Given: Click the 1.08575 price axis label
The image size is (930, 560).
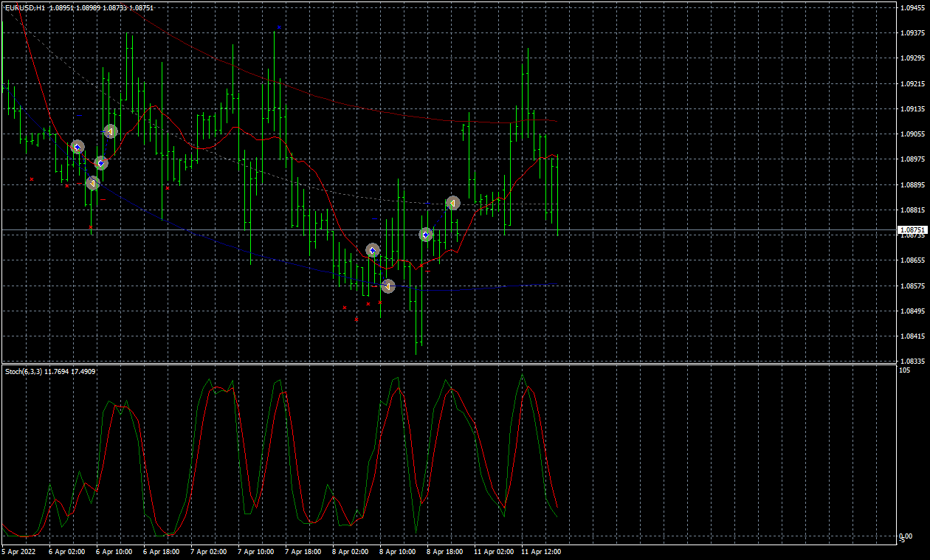Looking at the screenshot, I should pos(912,286).
